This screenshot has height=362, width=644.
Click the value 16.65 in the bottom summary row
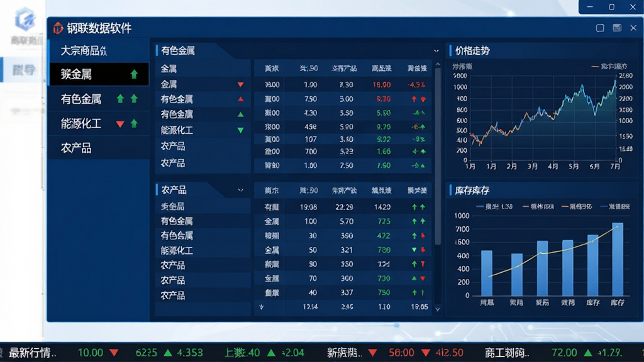click(x=419, y=307)
